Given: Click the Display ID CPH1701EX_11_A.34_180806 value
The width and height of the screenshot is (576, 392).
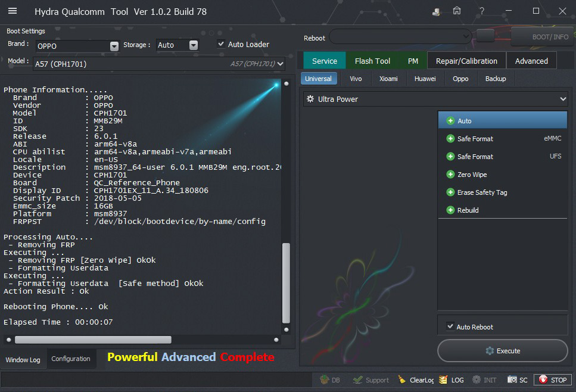Looking at the screenshot, I should tap(151, 191).
